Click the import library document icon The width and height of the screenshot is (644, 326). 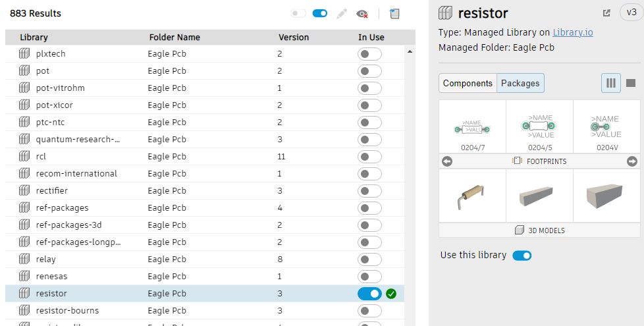pos(394,14)
